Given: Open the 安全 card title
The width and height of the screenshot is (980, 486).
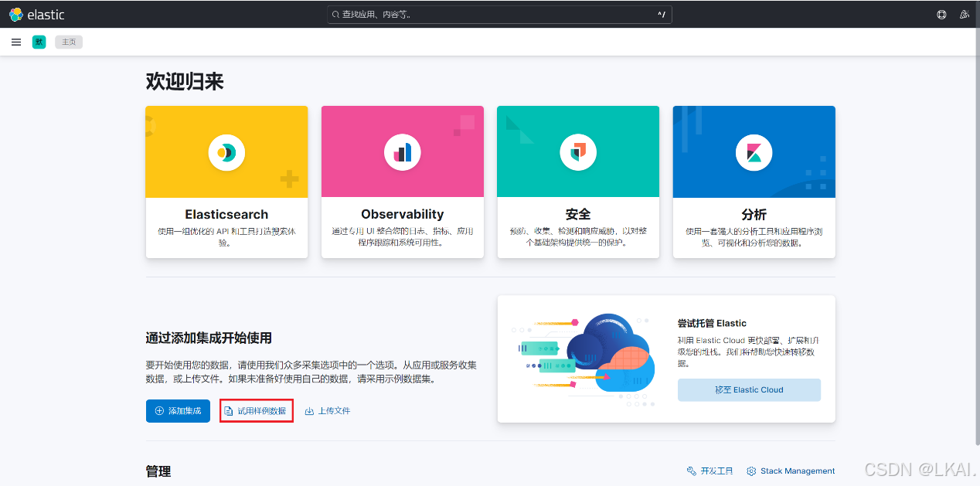Looking at the screenshot, I should [578, 214].
